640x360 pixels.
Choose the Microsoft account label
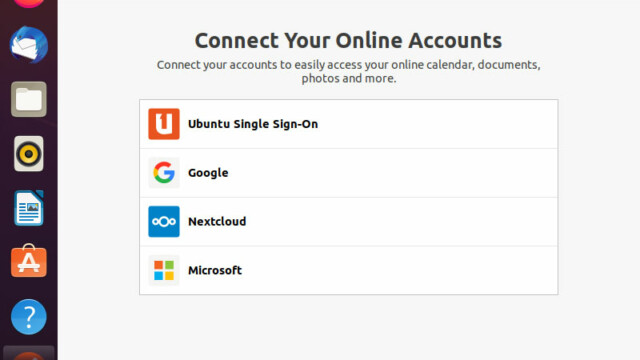pos(215,270)
